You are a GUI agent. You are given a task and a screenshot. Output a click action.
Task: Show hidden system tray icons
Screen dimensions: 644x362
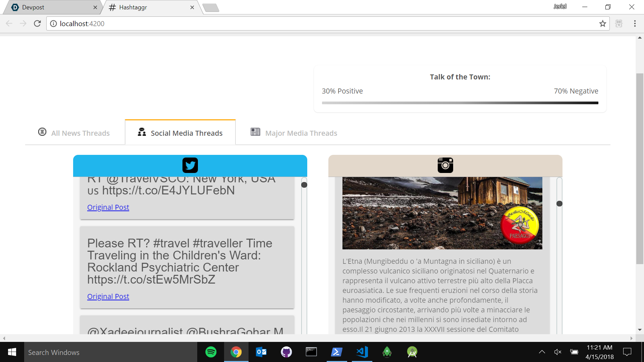click(x=542, y=352)
